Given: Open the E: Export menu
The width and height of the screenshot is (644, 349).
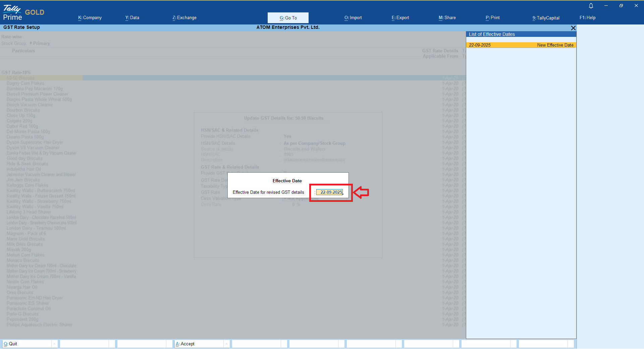Looking at the screenshot, I should coord(400,18).
